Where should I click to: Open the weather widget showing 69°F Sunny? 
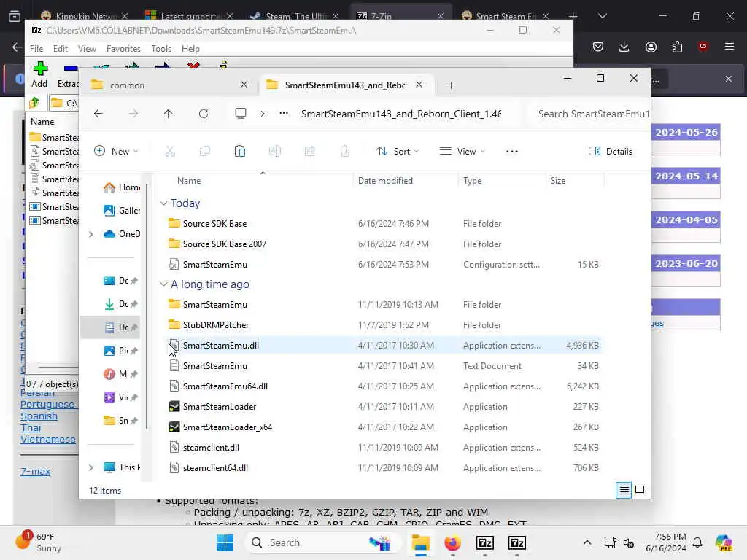coord(39,542)
